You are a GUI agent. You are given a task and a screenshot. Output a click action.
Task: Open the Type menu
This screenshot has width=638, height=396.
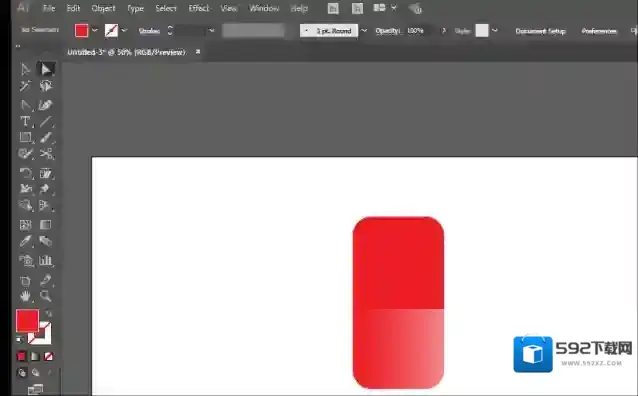pyautogui.click(x=135, y=8)
